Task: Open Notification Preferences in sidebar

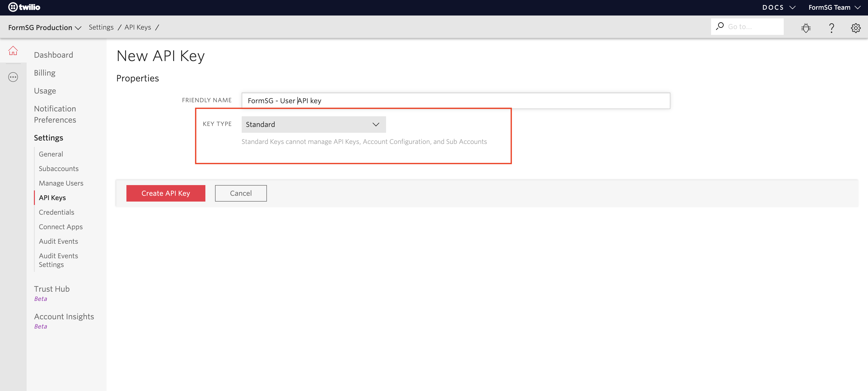Action: tap(55, 114)
